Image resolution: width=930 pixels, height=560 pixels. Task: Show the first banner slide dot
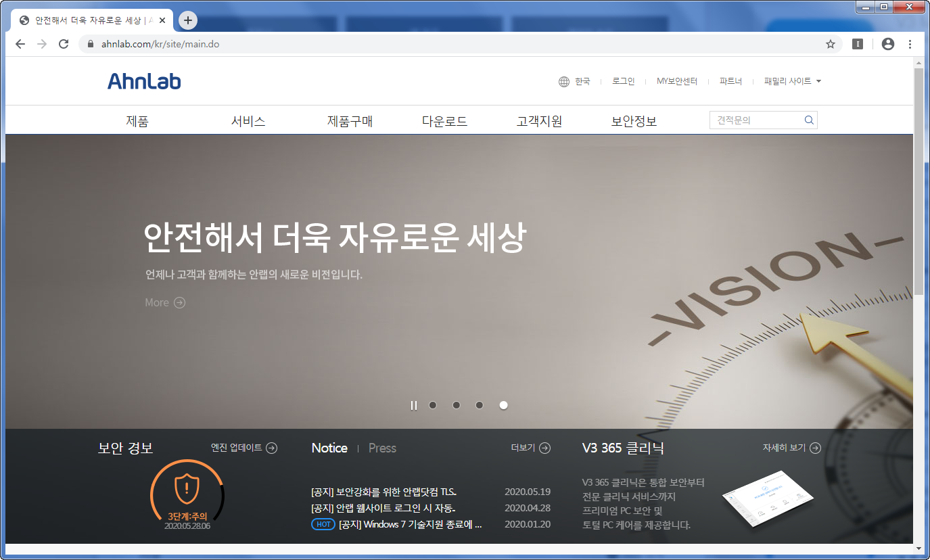433,405
